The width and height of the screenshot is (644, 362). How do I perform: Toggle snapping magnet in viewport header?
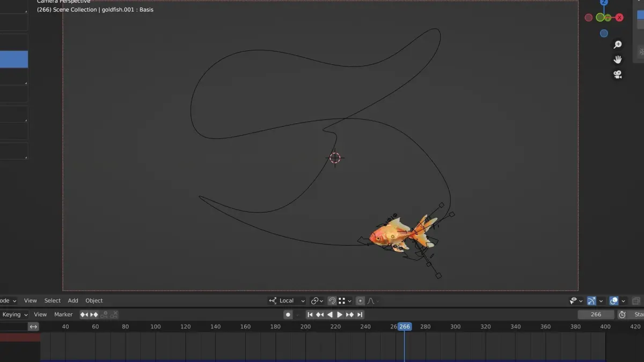[x=332, y=301]
